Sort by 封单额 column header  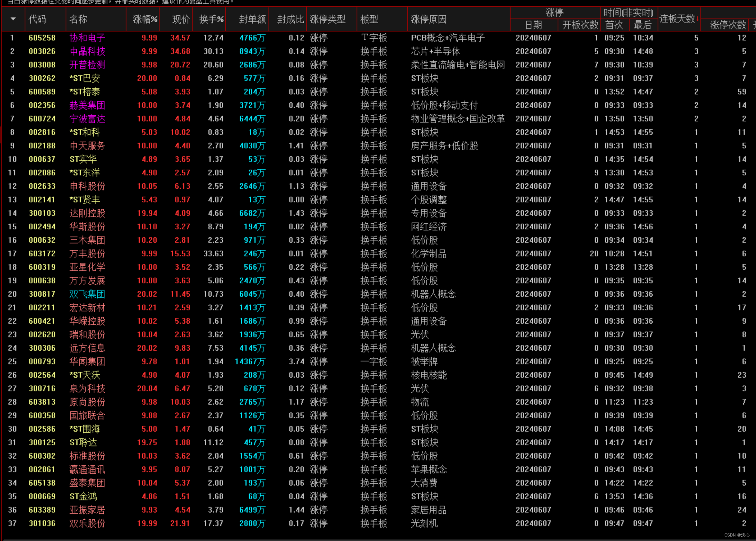click(x=252, y=19)
